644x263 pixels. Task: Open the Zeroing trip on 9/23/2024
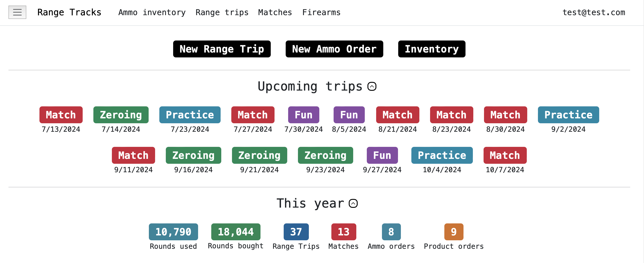326,155
